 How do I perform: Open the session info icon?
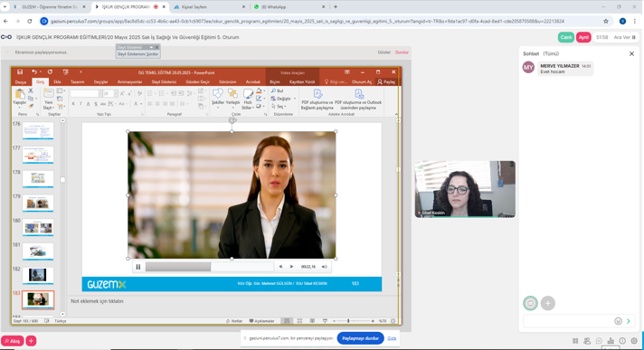tap(622, 341)
